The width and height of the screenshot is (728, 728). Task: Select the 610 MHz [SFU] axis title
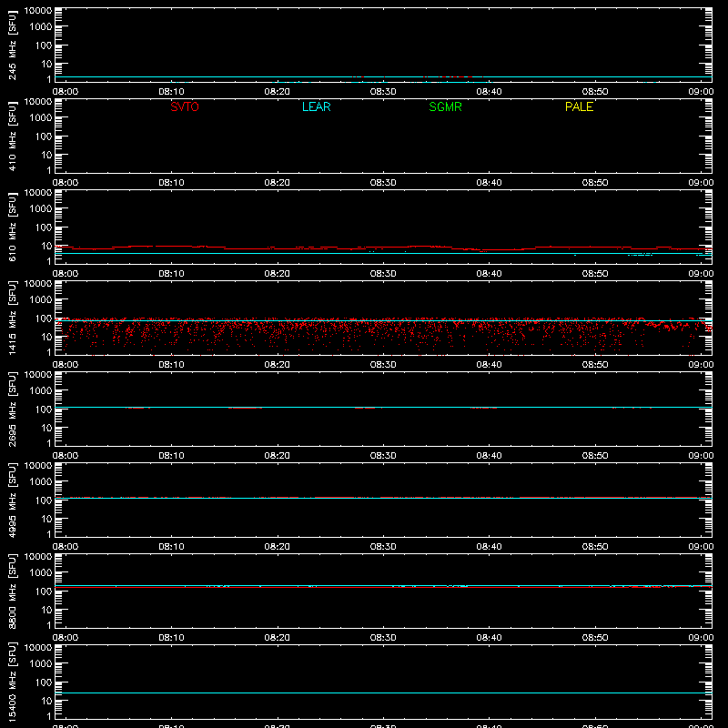tap(13, 227)
